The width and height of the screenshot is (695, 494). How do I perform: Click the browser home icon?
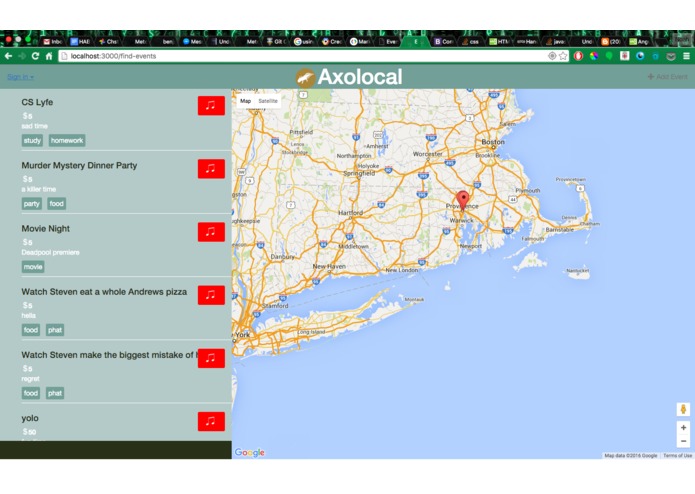pyautogui.click(x=49, y=56)
